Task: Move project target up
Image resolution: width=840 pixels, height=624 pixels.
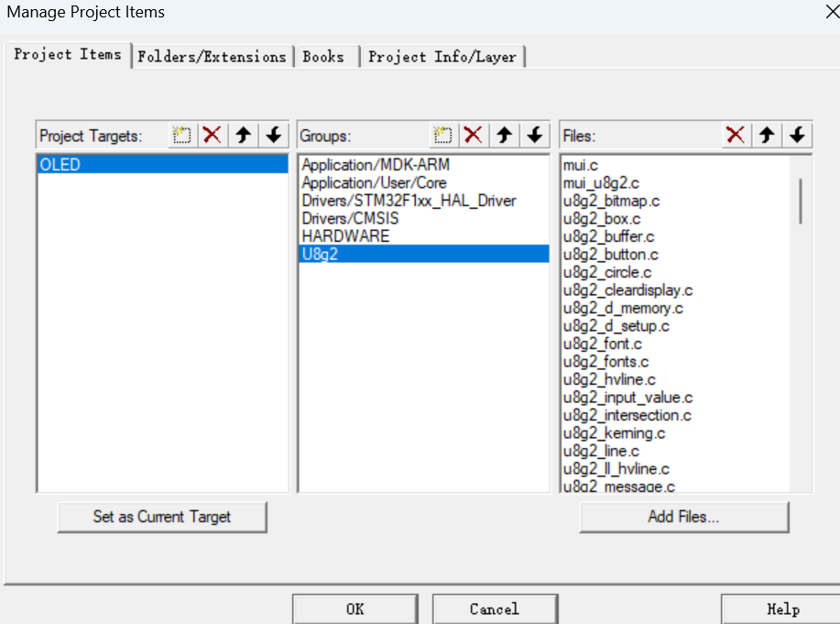Action: [244, 135]
